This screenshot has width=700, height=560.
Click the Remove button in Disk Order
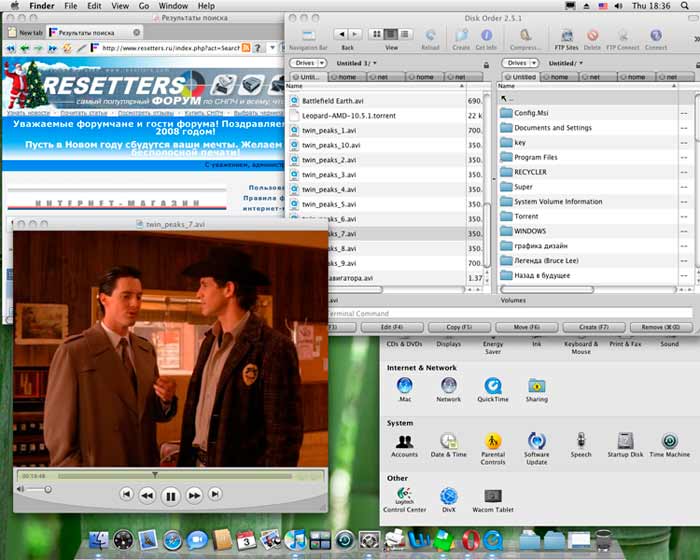pyautogui.click(x=661, y=327)
